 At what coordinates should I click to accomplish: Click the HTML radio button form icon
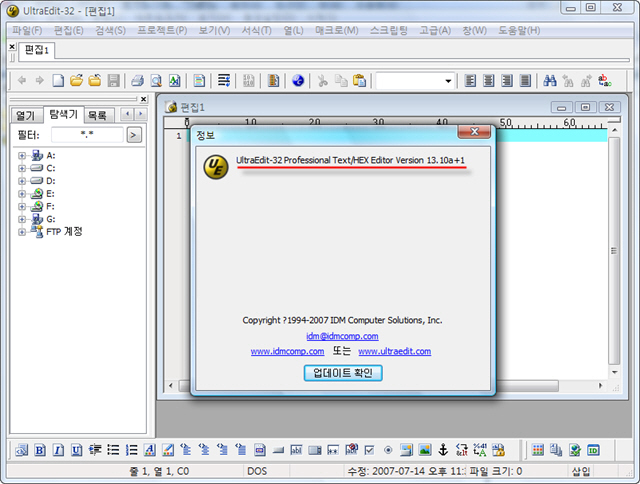pos(388,450)
